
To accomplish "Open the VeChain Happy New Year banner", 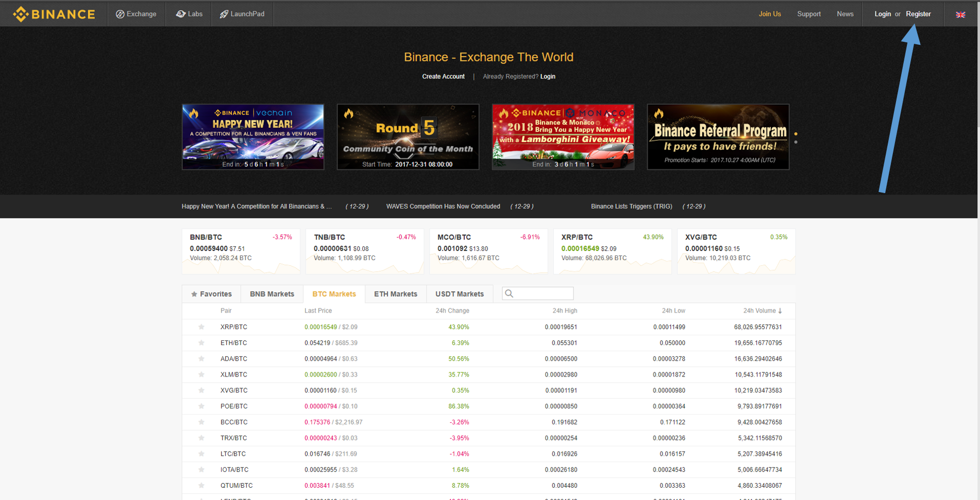I will [x=253, y=137].
